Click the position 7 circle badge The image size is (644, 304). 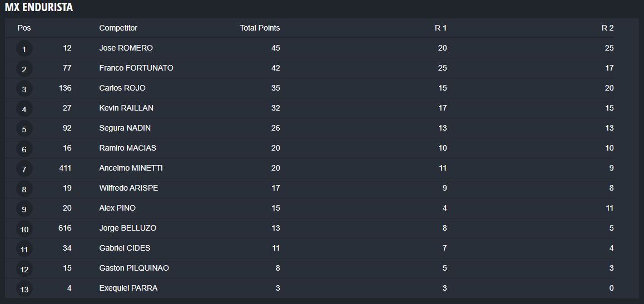(24, 169)
